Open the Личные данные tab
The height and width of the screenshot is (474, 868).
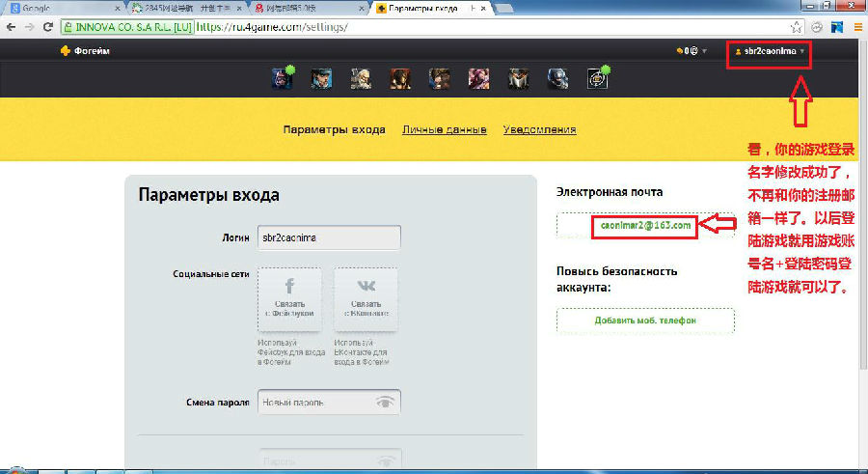pyautogui.click(x=444, y=130)
